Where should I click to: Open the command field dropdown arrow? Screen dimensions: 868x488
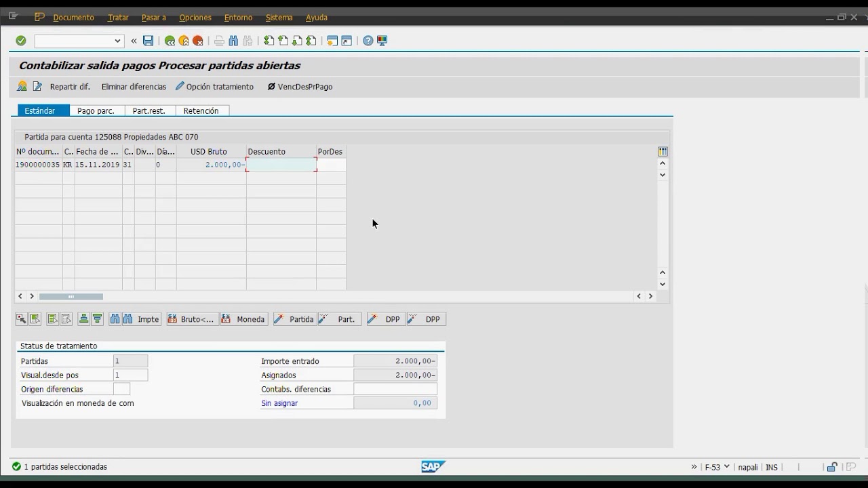(x=117, y=41)
